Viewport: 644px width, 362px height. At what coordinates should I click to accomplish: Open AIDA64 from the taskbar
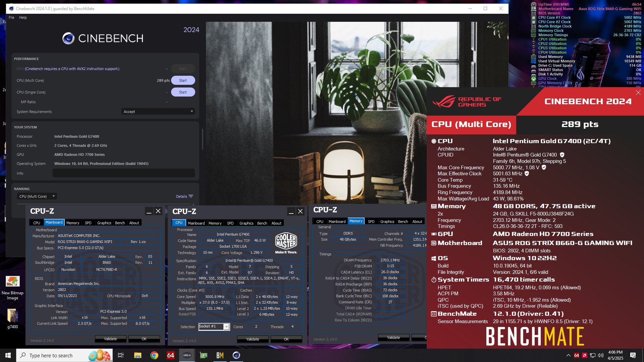(x=170, y=355)
